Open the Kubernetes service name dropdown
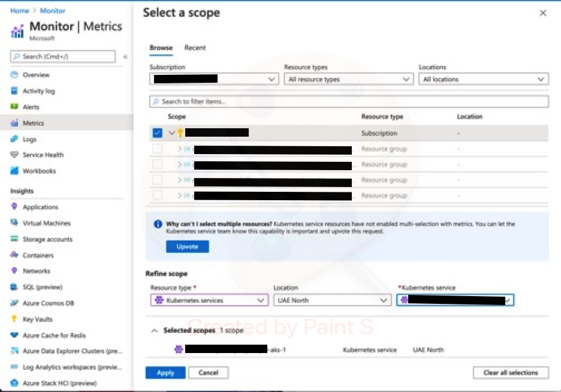The height and width of the screenshot is (392, 561). (455, 300)
